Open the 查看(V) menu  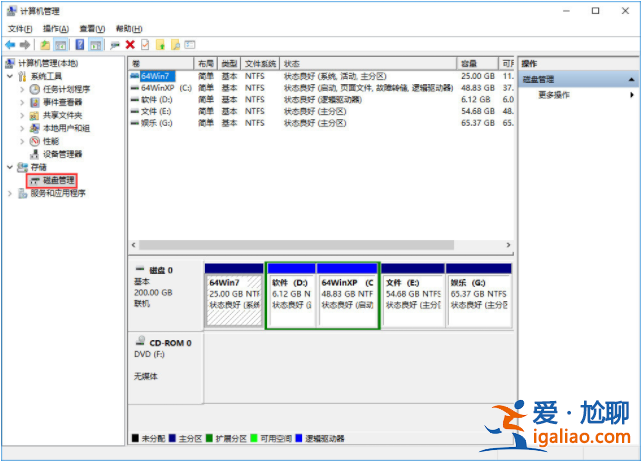point(92,29)
